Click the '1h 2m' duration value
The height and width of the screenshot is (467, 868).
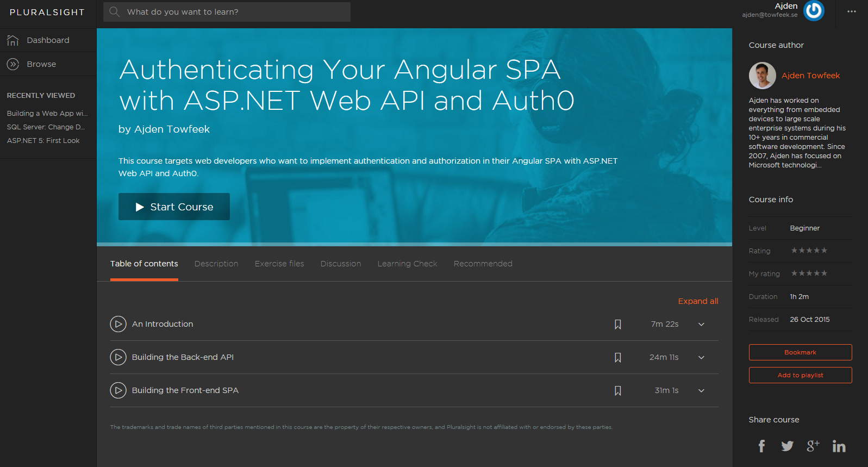click(799, 297)
